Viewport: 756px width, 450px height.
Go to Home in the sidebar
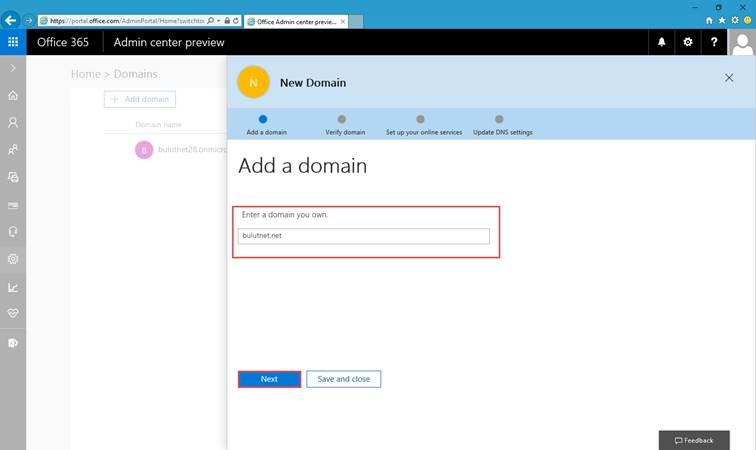coord(13,95)
